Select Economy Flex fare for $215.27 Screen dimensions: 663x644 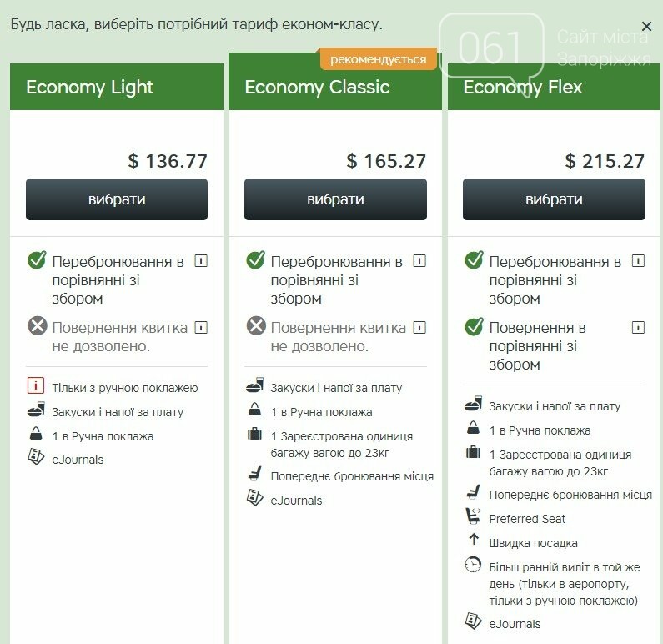(554, 199)
